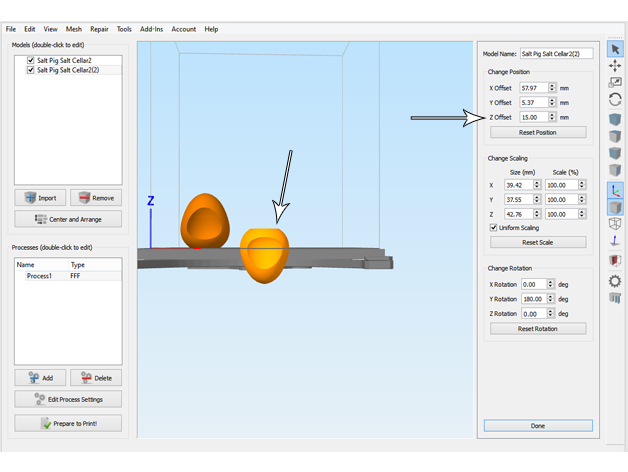Open the Mesh menu
This screenshot has width=628, height=472.
74,29
